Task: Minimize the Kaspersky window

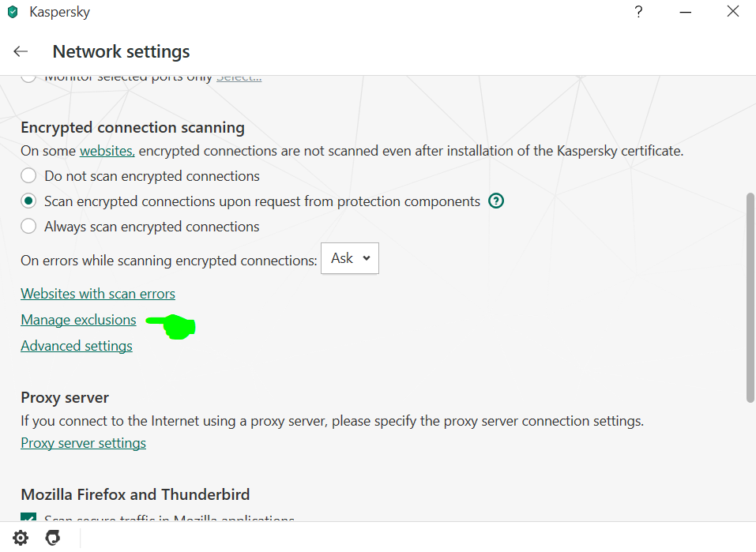Action: click(x=683, y=12)
